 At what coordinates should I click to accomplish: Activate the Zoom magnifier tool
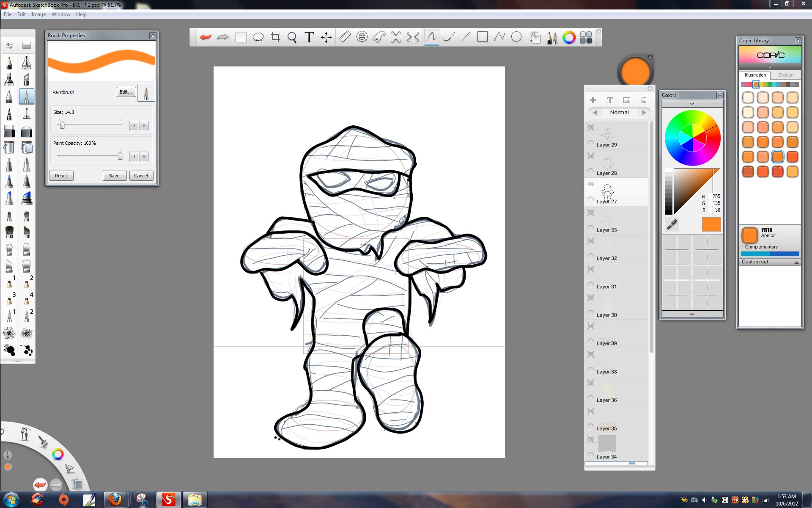coord(292,37)
